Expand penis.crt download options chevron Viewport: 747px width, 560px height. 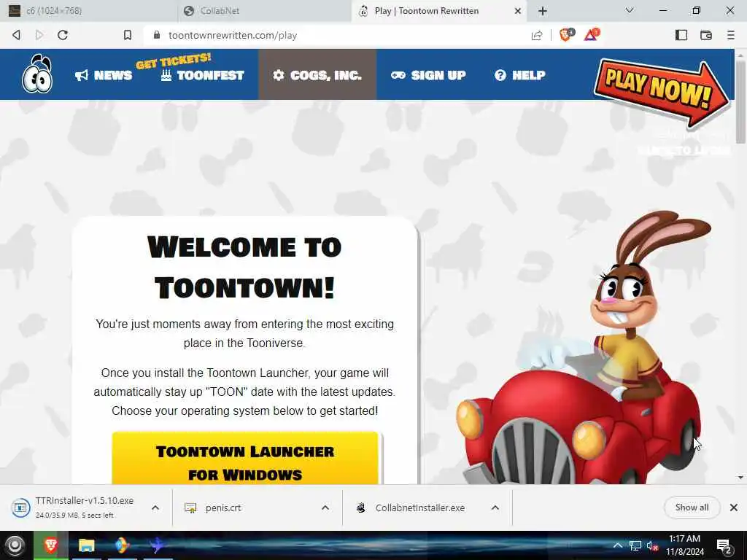[325, 507]
